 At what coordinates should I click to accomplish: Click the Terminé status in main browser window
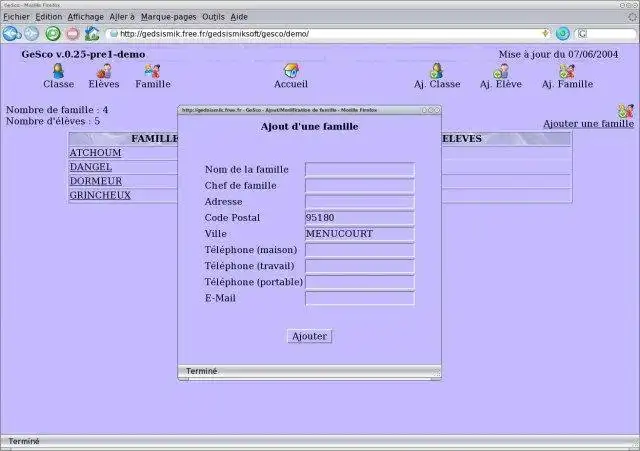pos(24,441)
